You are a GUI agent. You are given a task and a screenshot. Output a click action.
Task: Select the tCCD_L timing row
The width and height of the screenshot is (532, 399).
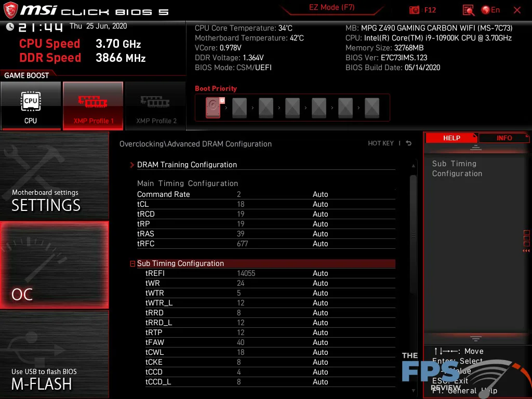pos(270,382)
